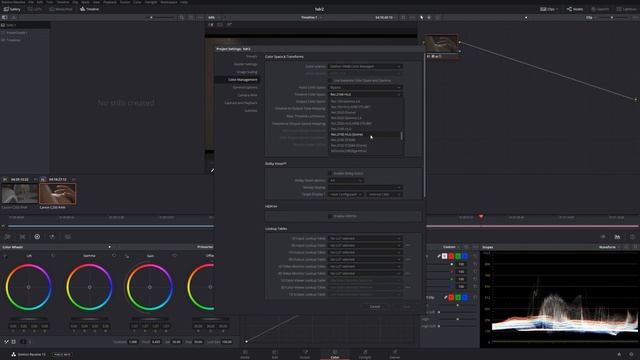The height and width of the screenshot is (360, 640).
Task: Open the Master Display dropdown
Action: pyautogui.click(x=365, y=187)
